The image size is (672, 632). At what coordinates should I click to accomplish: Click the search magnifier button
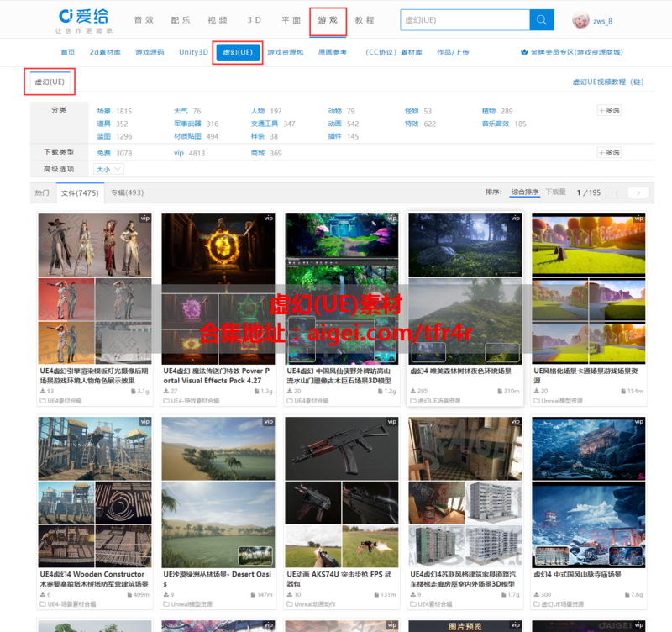[542, 19]
